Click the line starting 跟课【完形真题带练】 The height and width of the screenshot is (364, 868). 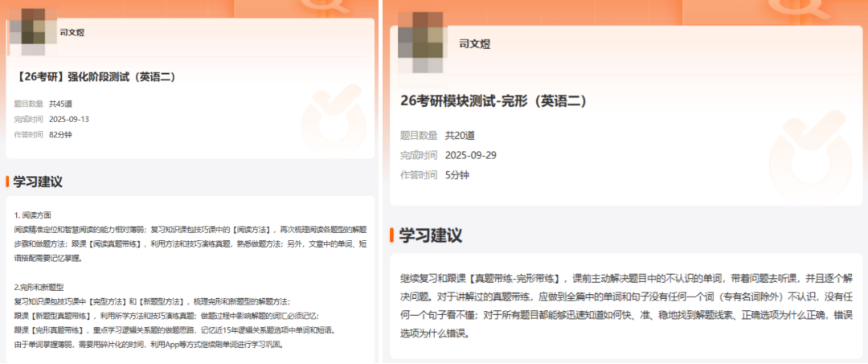point(177,331)
